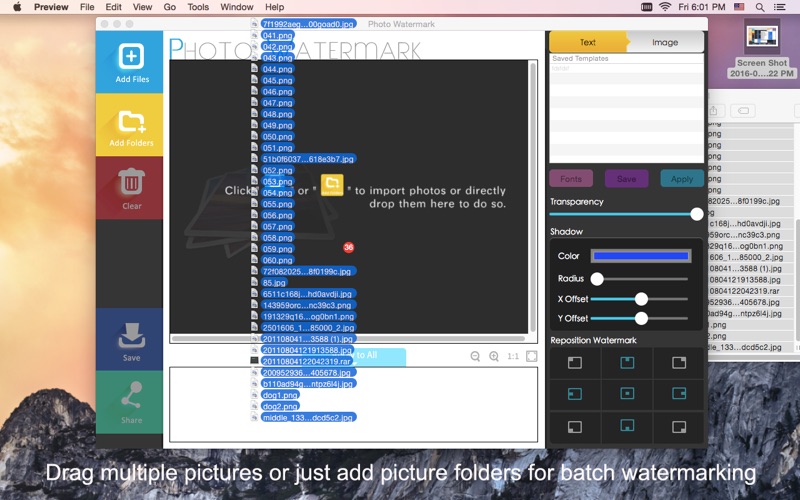The height and width of the screenshot is (500, 800).
Task: Reposition watermark to center
Action: click(x=627, y=393)
